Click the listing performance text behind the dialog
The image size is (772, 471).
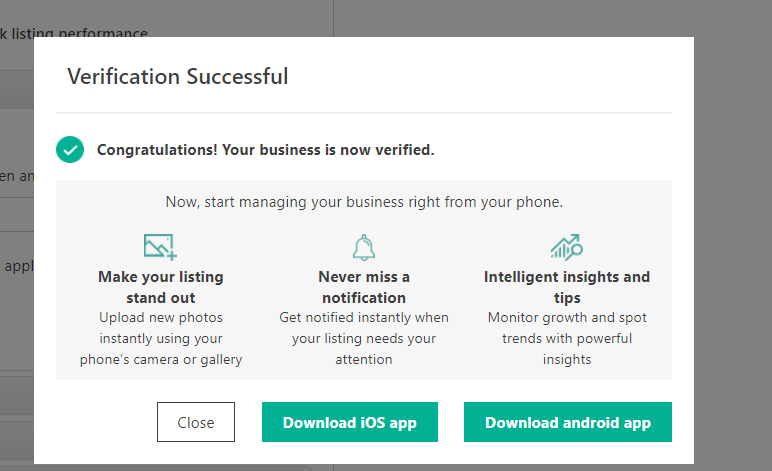(74, 32)
